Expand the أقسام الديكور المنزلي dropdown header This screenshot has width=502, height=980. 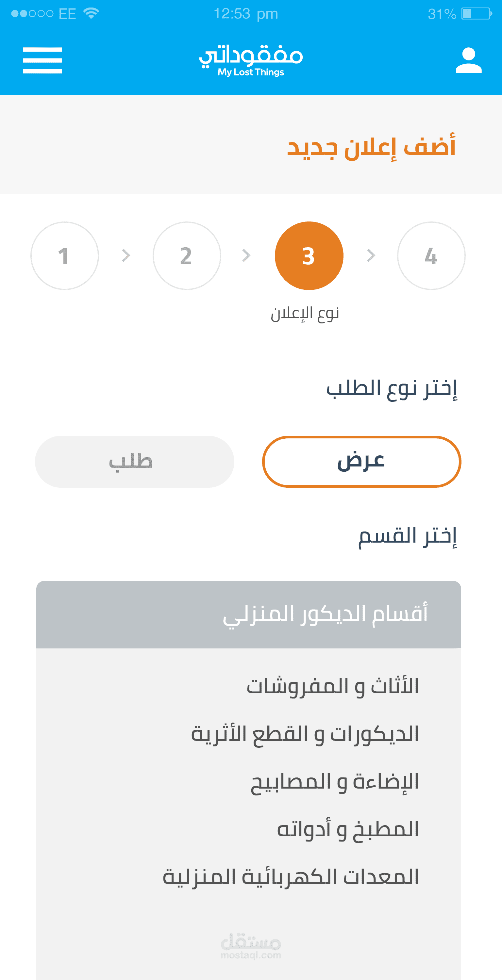coord(248,614)
